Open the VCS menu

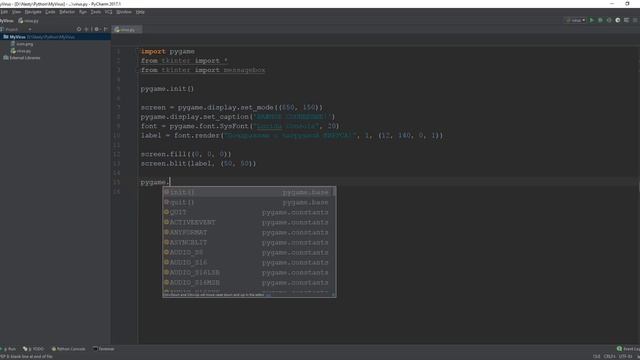[109, 12]
